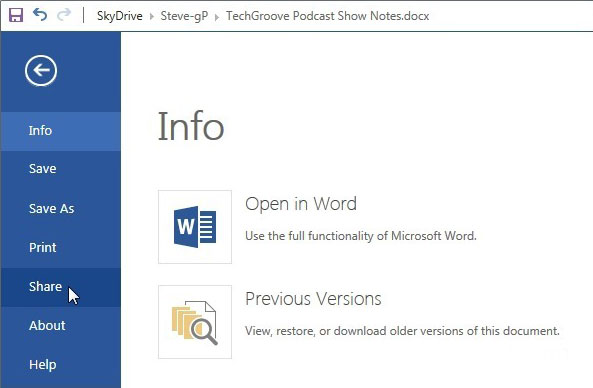Open SkyDrive in the breadcrumb
The width and height of the screenshot is (593, 388).
120,16
